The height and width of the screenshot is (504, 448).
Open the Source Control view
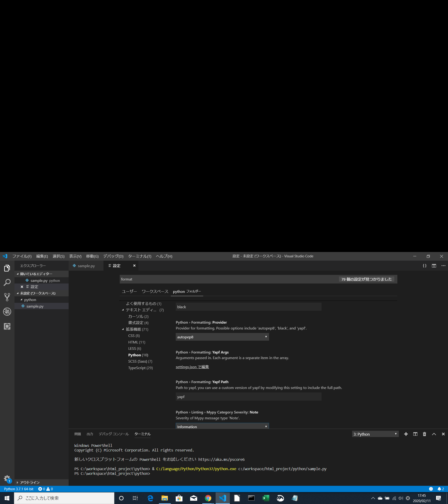7,297
